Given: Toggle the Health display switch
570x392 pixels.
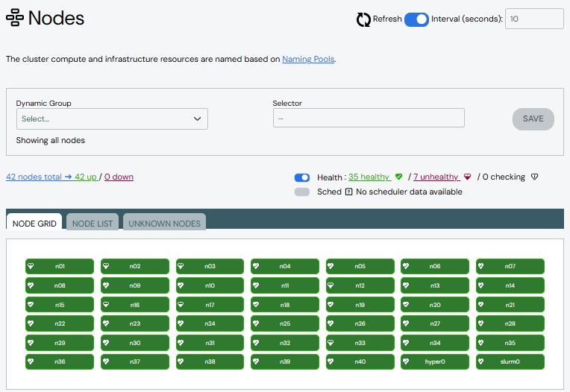Looking at the screenshot, I should (302, 177).
